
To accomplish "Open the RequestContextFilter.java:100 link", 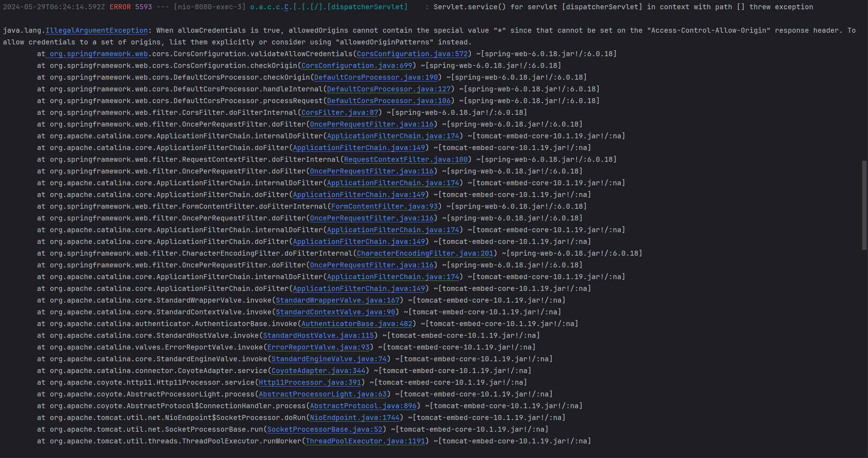I will click(x=406, y=160).
